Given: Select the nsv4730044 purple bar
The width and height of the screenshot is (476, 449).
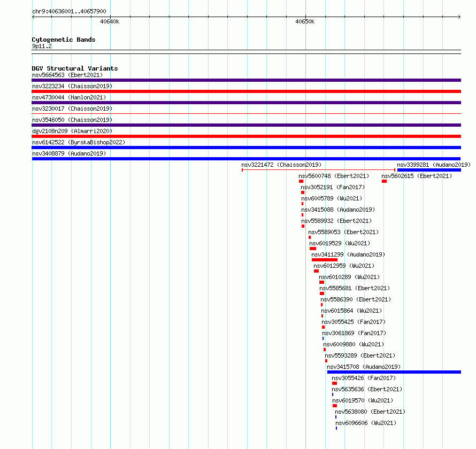Looking at the screenshot, I should click(x=246, y=103).
